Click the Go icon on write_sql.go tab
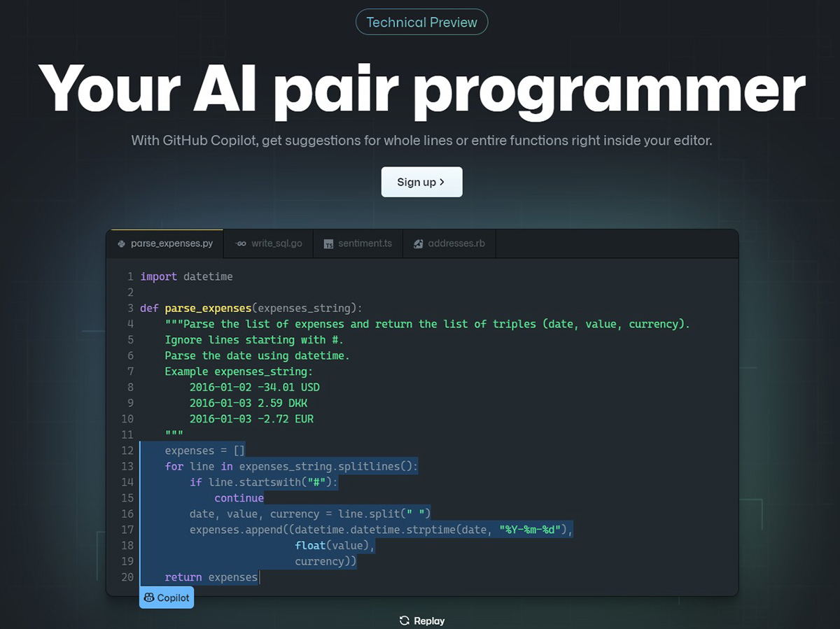This screenshot has width=840, height=629. (x=241, y=243)
